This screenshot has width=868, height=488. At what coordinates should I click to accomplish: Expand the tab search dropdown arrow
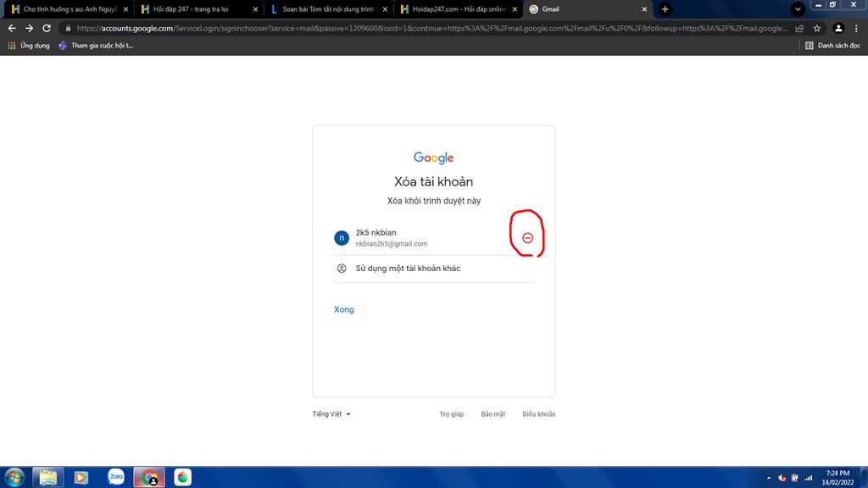click(x=798, y=9)
